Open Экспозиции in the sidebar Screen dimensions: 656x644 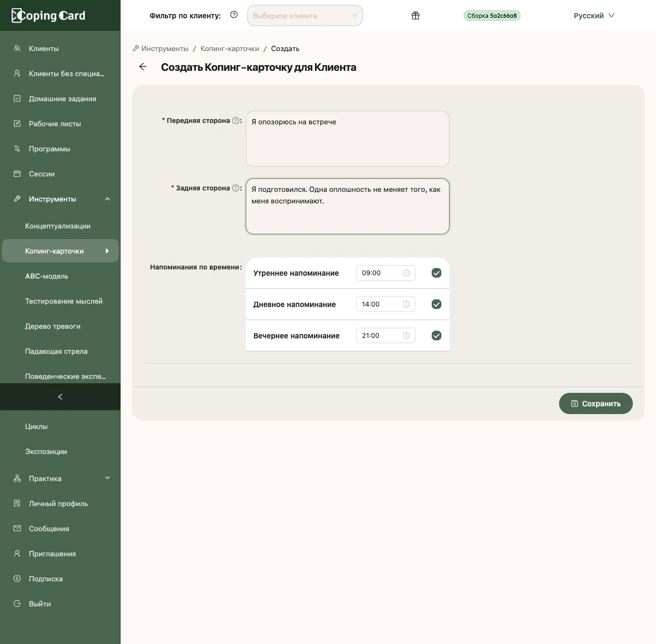click(60, 451)
